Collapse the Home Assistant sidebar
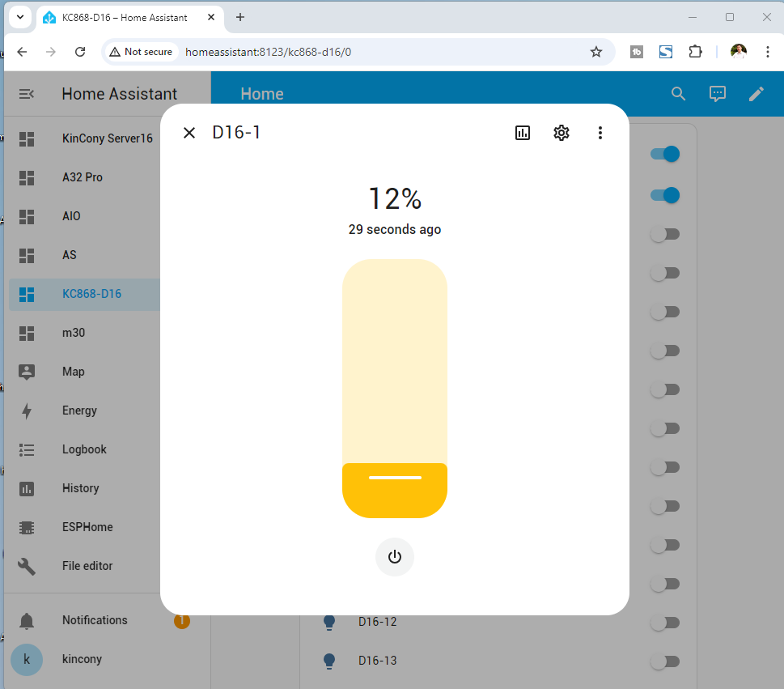The height and width of the screenshot is (689, 784). [27, 94]
